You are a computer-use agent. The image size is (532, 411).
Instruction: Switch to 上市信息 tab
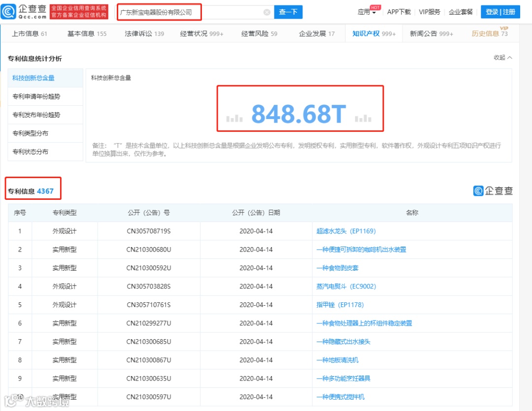point(30,33)
